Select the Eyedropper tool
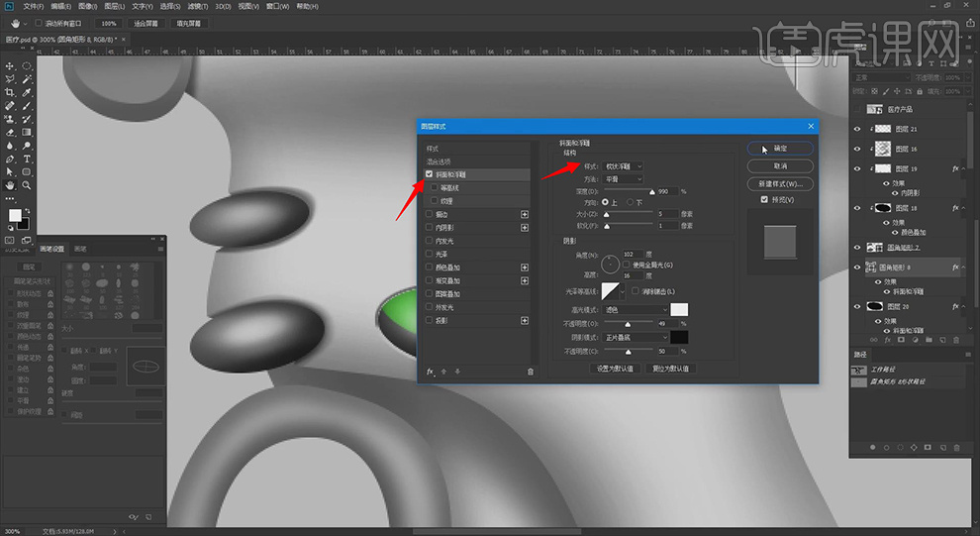980x536 pixels. tap(27, 92)
